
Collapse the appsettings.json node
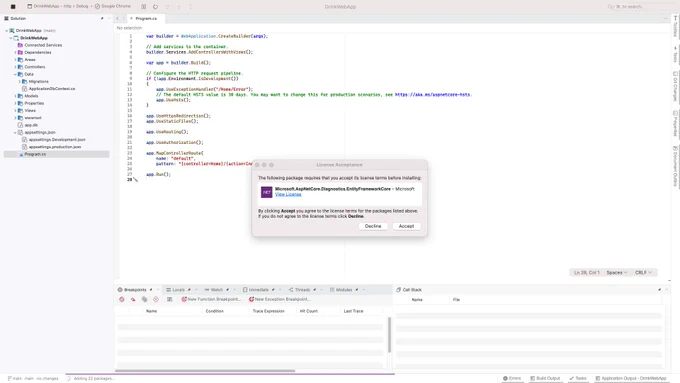[x=15, y=132]
